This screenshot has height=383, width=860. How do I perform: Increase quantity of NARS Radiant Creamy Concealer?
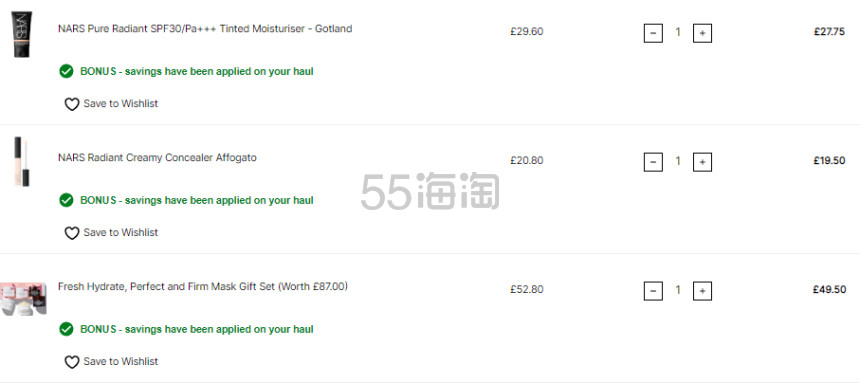(x=702, y=162)
